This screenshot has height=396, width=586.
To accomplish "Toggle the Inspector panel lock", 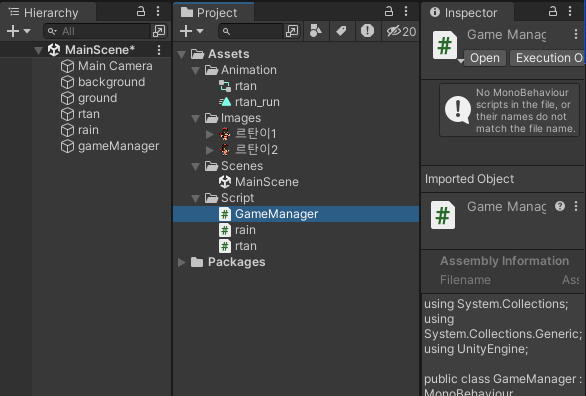I will 553,12.
